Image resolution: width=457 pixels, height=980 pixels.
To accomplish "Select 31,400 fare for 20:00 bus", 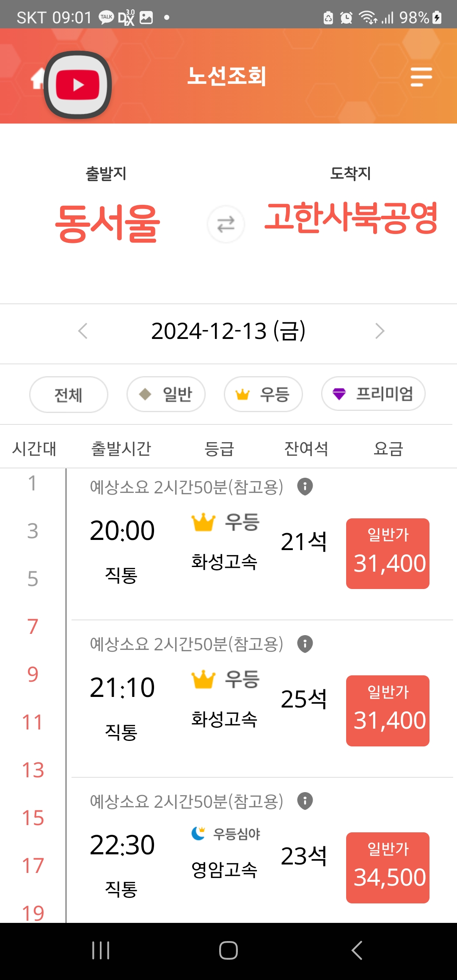I will [388, 553].
